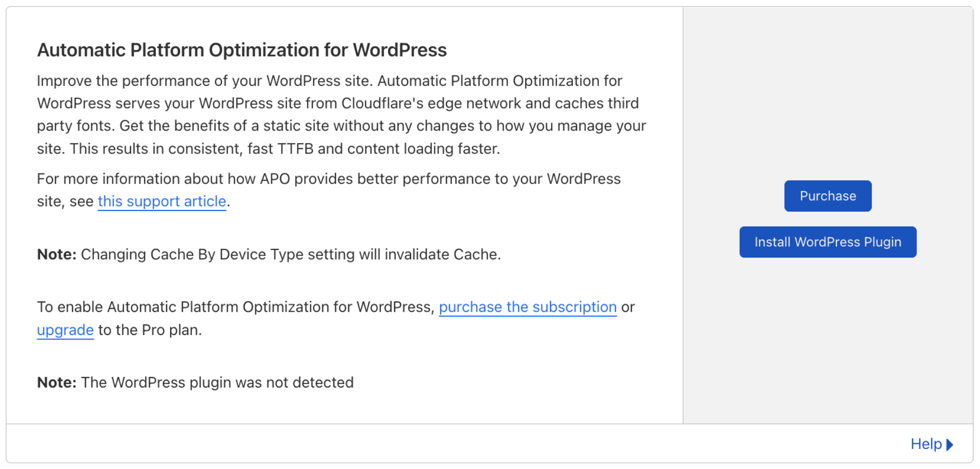The height and width of the screenshot is (469, 980).
Task: Click the bold "Note:" label before Changing Cache
Action: pyautogui.click(x=56, y=254)
